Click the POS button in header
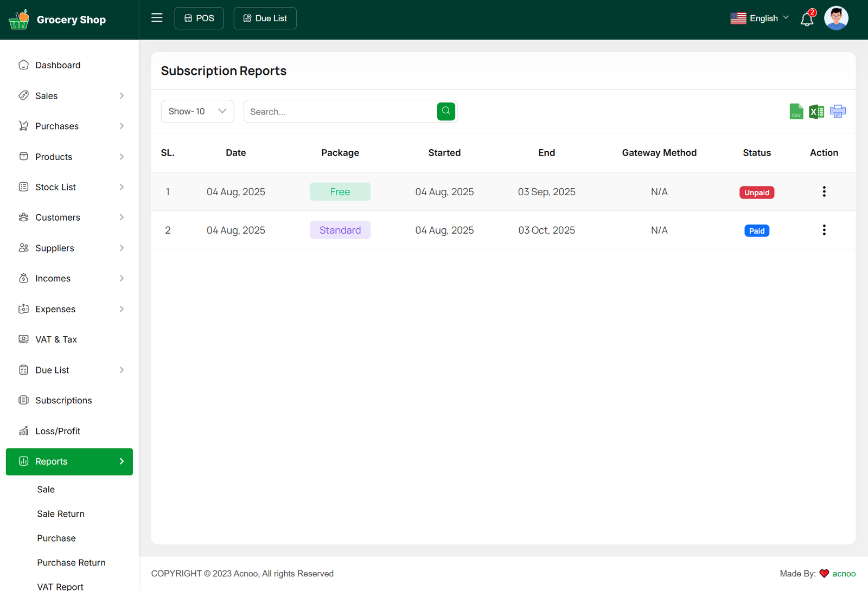 click(x=199, y=18)
